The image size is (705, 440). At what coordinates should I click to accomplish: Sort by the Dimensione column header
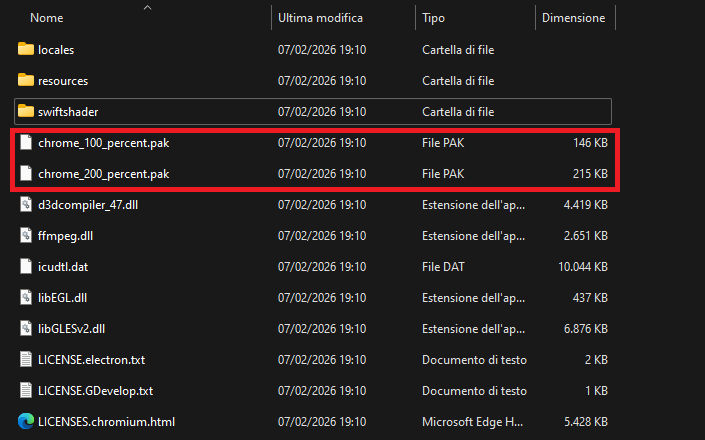click(x=573, y=18)
